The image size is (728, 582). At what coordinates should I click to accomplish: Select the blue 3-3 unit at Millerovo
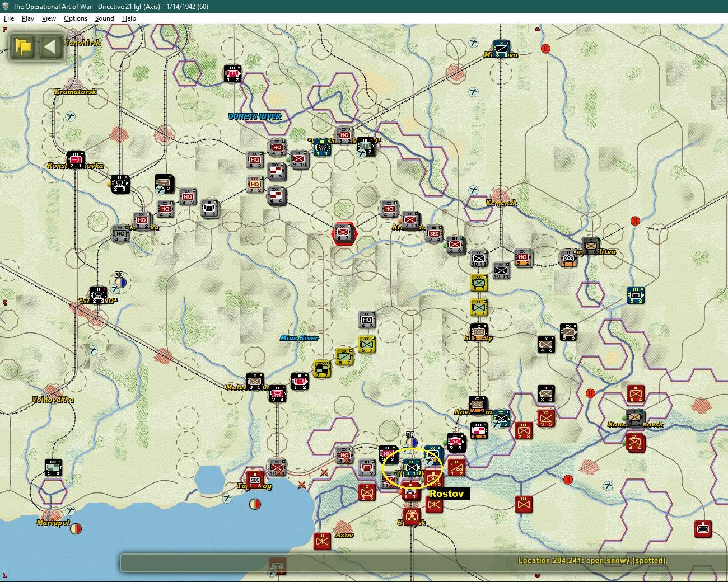pyautogui.click(x=501, y=49)
